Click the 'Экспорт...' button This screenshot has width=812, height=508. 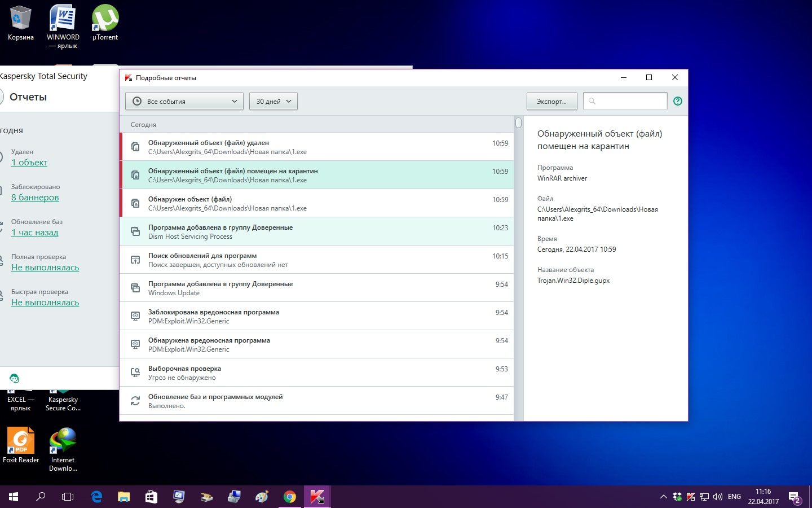pyautogui.click(x=551, y=102)
